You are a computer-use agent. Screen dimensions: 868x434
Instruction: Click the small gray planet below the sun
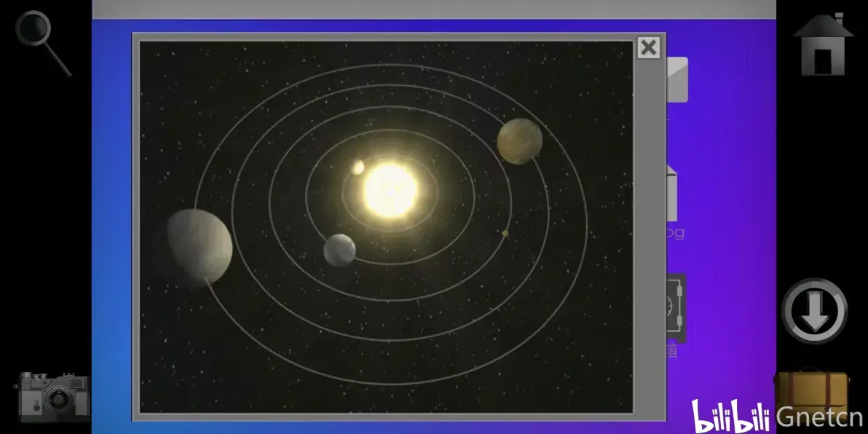(339, 250)
